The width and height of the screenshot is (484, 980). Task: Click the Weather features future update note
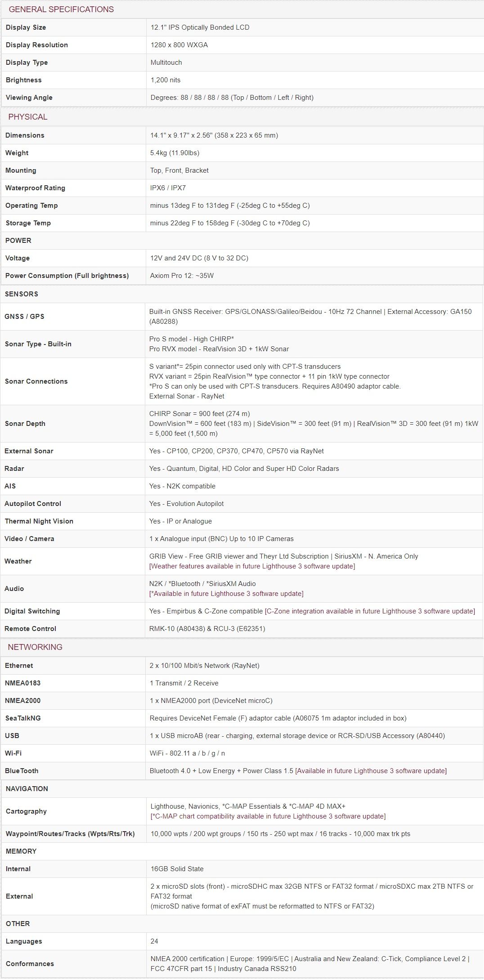tap(252, 566)
